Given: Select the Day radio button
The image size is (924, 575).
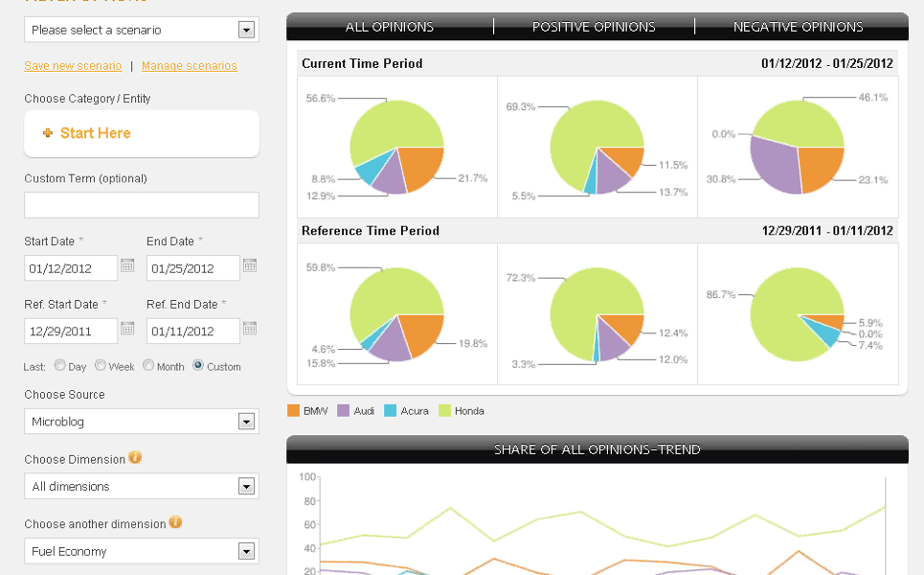Looking at the screenshot, I should click(x=60, y=365).
